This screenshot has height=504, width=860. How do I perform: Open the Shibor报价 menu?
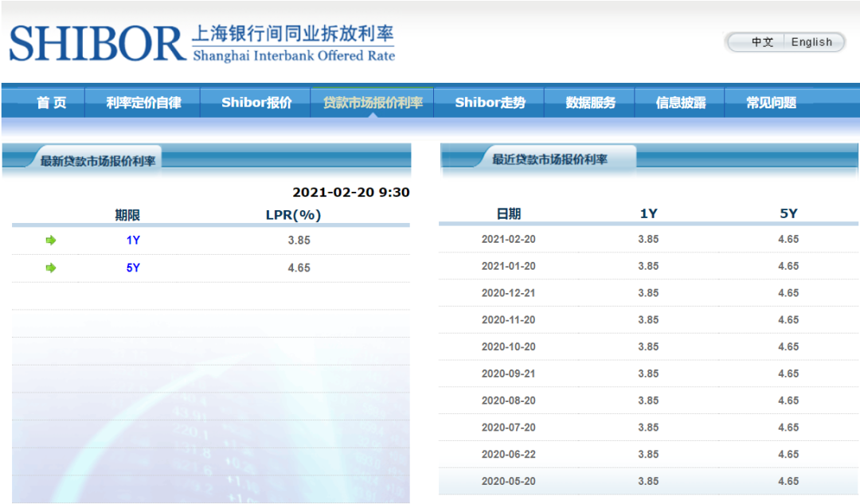[x=256, y=103]
